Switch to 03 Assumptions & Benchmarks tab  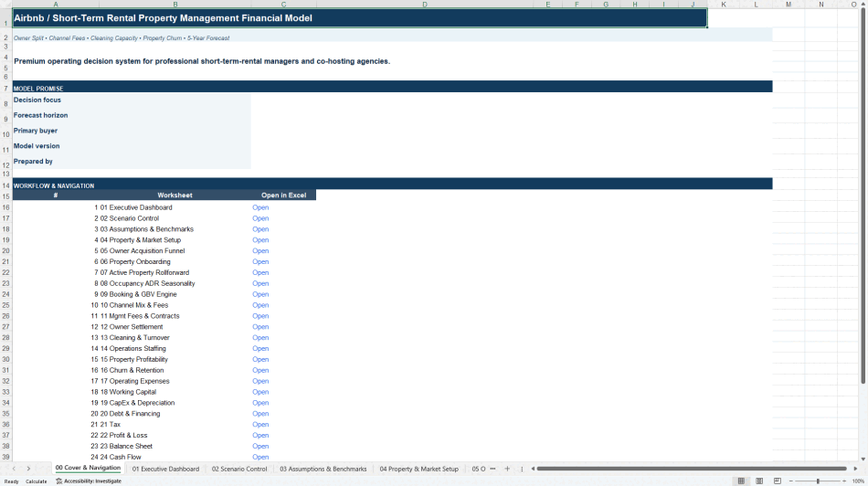(323, 469)
